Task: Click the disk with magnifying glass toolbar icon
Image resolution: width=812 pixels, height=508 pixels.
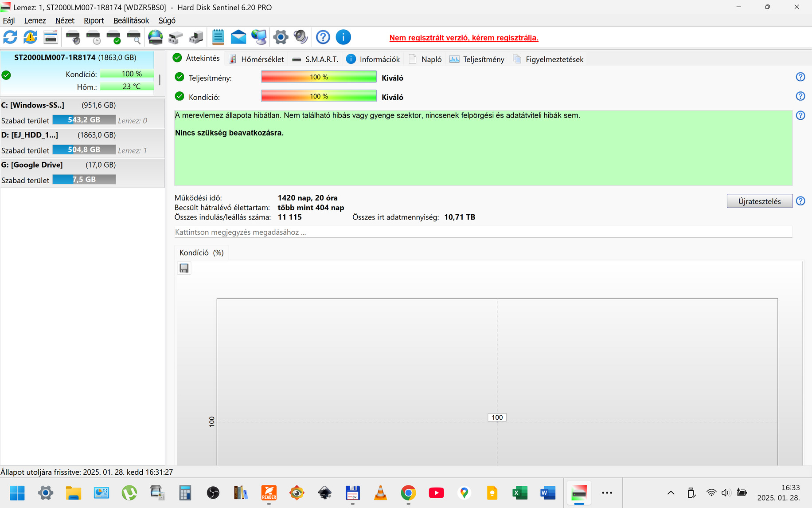Action: [x=134, y=37]
